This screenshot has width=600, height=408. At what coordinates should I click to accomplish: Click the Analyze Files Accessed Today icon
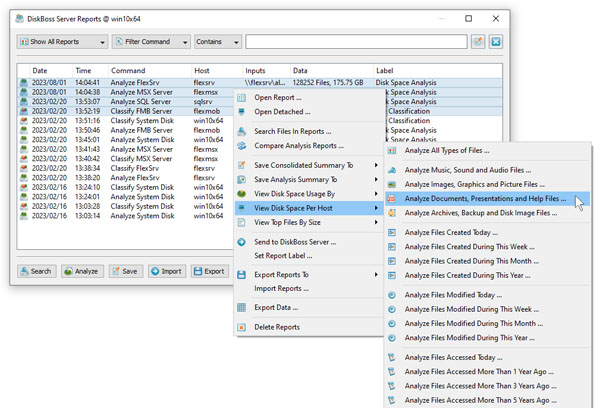[x=392, y=357]
